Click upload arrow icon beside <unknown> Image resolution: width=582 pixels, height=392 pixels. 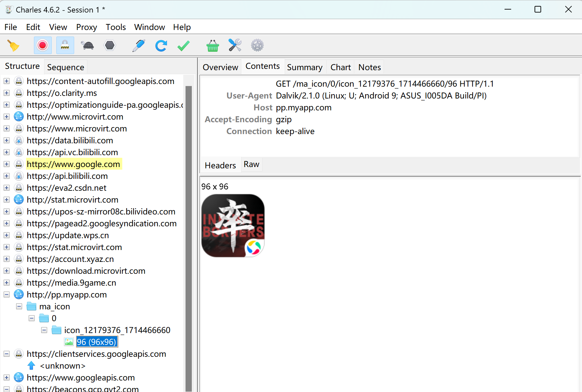point(31,366)
